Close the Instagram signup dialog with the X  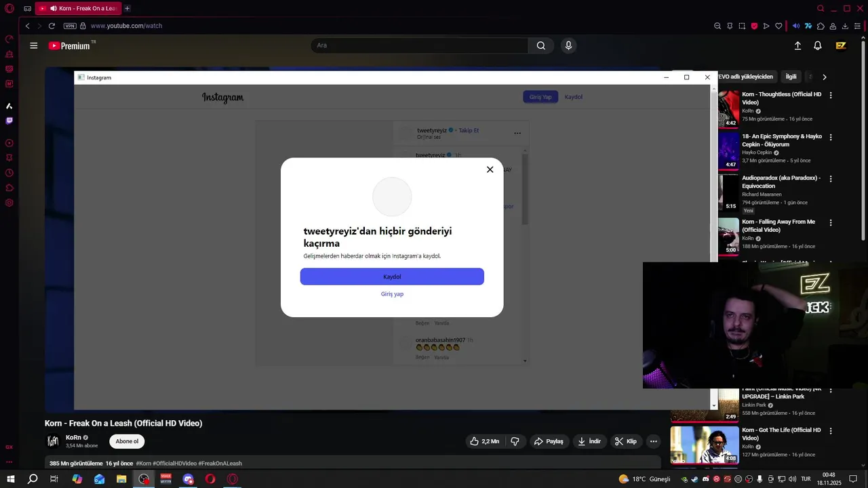(490, 169)
